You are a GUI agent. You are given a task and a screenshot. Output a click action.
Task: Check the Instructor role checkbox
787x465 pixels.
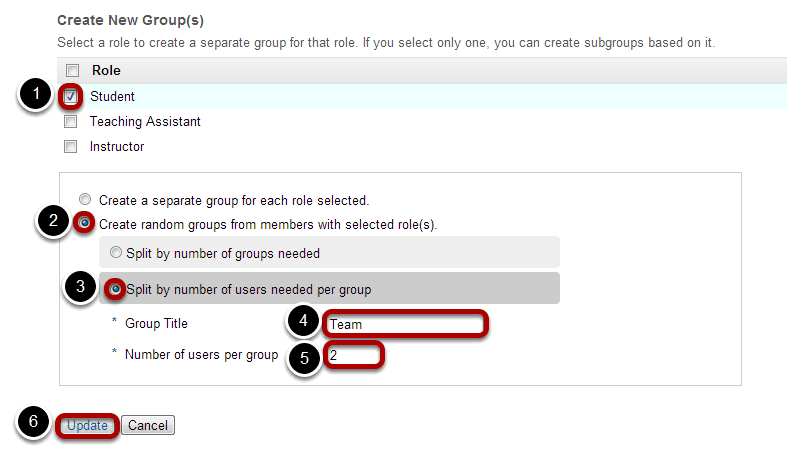(x=71, y=147)
